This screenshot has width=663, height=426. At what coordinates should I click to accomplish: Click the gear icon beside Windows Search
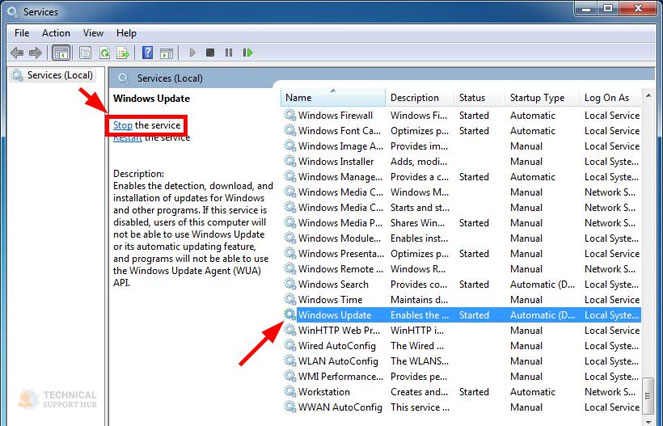(290, 284)
